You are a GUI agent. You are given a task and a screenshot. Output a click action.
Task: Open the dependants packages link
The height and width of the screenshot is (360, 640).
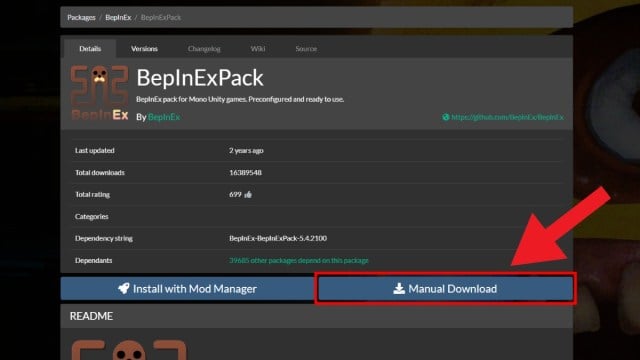pyautogui.click(x=299, y=260)
